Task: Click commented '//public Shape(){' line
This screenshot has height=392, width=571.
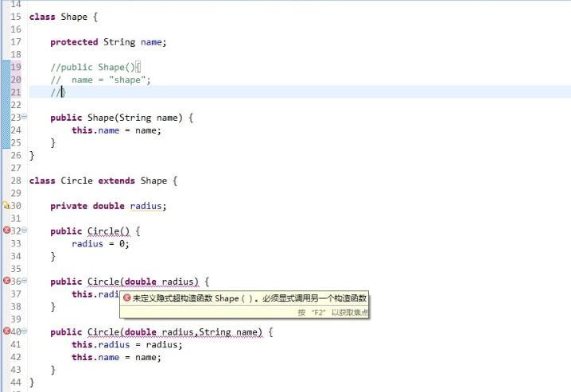Action: click(95, 68)
